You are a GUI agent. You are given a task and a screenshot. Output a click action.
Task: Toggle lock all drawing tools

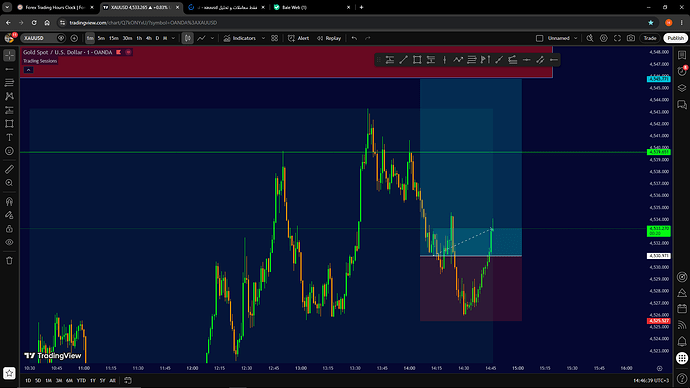click(9, 229)
